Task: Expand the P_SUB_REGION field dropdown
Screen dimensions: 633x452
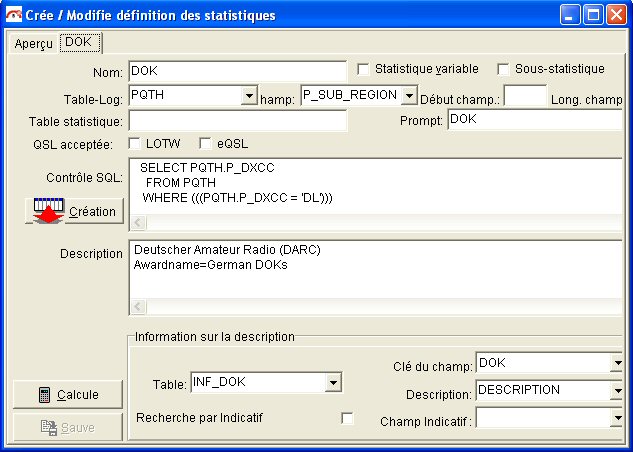Action: 408,96
